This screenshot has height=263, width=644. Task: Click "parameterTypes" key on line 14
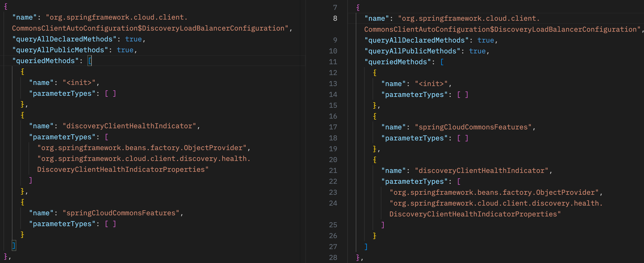(x=415, y=94)
